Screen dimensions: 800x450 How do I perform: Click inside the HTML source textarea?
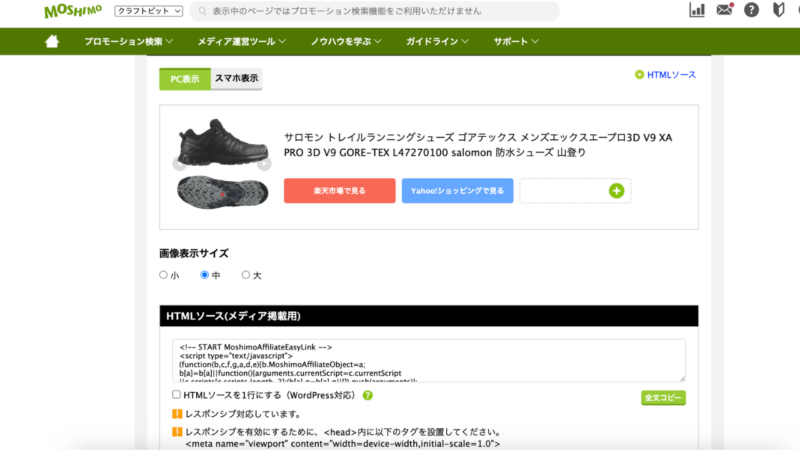[x=429, y=361]
